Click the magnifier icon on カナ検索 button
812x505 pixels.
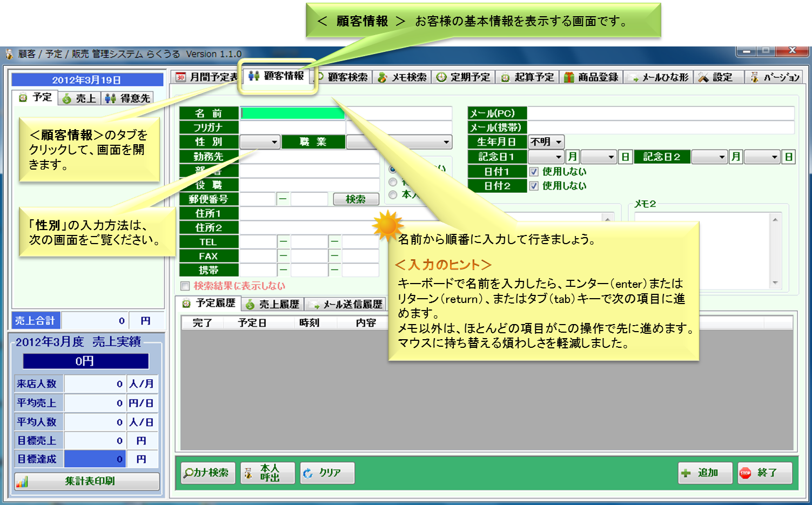(188, 473)
